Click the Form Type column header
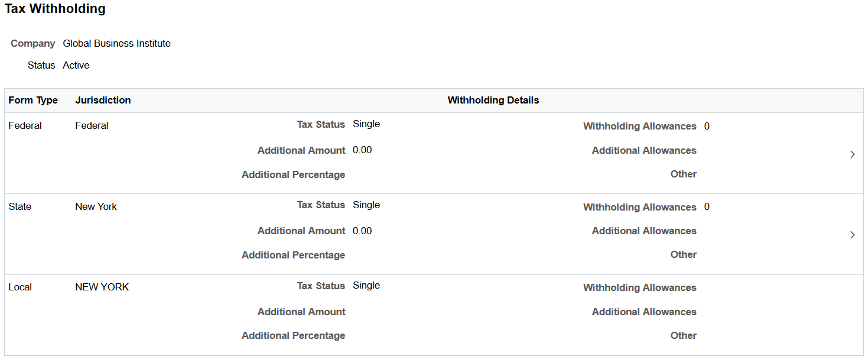868x359 pixels. (33, 100)
